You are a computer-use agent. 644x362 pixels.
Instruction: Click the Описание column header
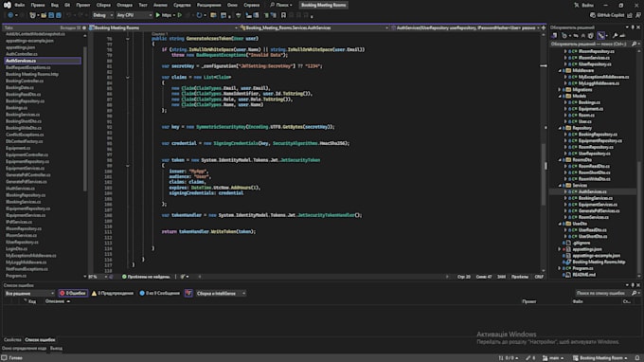tap(55, 301)
